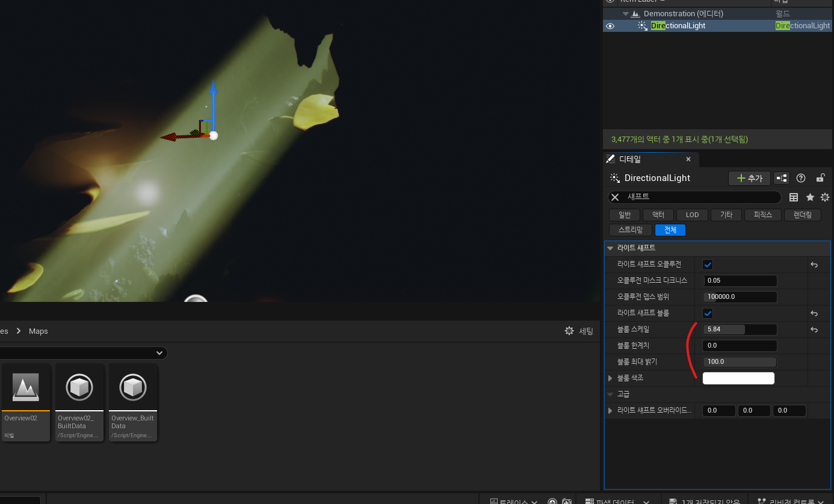Click 블룸 최대 밝기 slider 100.0
Image resolution: width=834 pixels, height=504 pixels.
pyautogui.click(x=740, y=362)
